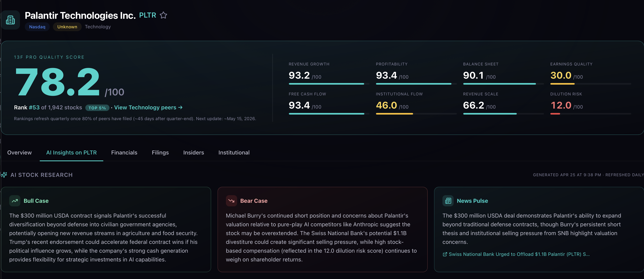644x279 pixels.
Task: Click the Bear Case heading
Action: pos(254,201)
